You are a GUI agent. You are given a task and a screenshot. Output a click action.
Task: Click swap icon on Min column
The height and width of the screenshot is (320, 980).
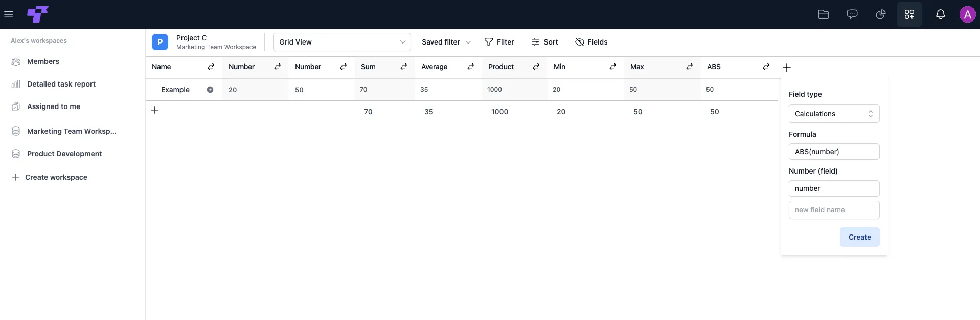click(x=613, y=67)
